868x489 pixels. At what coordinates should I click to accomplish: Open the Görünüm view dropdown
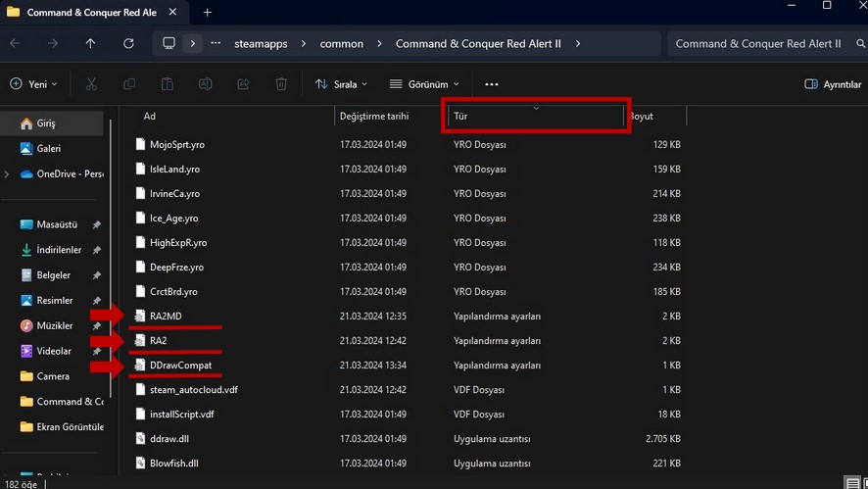[x=424, y=84]
